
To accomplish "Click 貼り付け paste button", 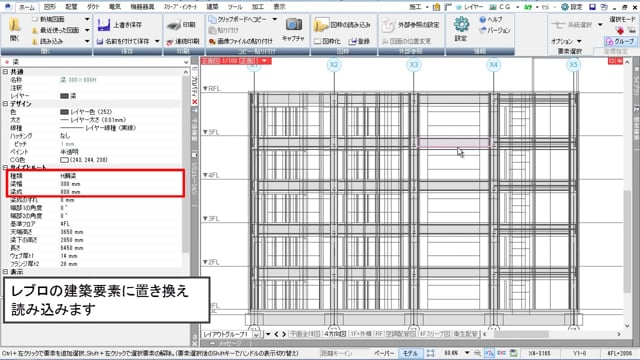I will pos(224,30).
